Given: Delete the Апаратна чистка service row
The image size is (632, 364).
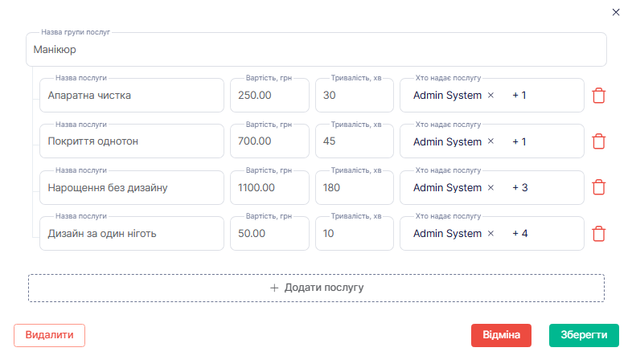Looking at the screenshot, I should pyautogui.click(x=598, y=96).
